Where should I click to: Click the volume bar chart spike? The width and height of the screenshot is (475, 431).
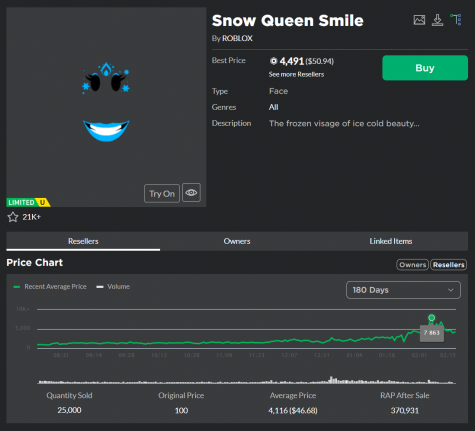(x=331, y=380)
